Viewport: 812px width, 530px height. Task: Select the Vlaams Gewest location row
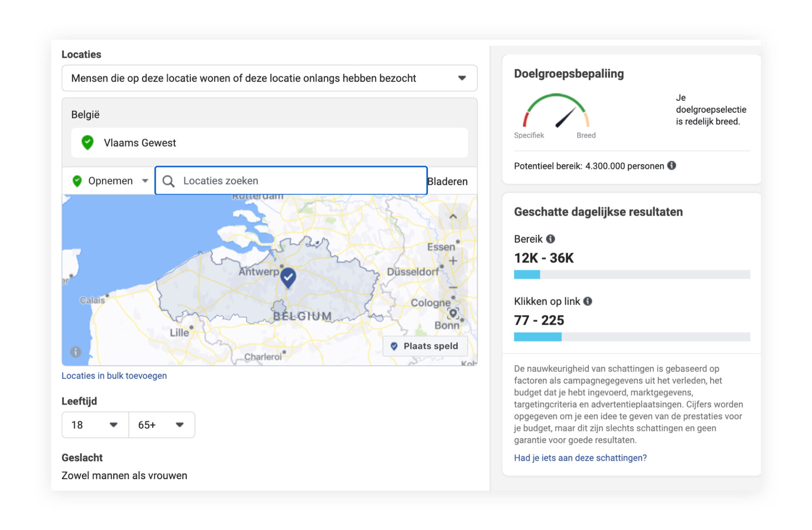269,143
